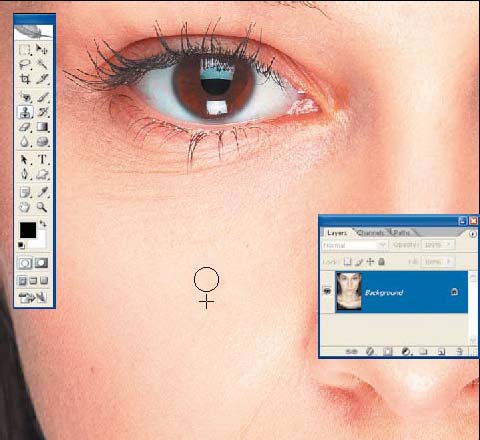Open the blend mode Normal dropdown

click(355, 245)
